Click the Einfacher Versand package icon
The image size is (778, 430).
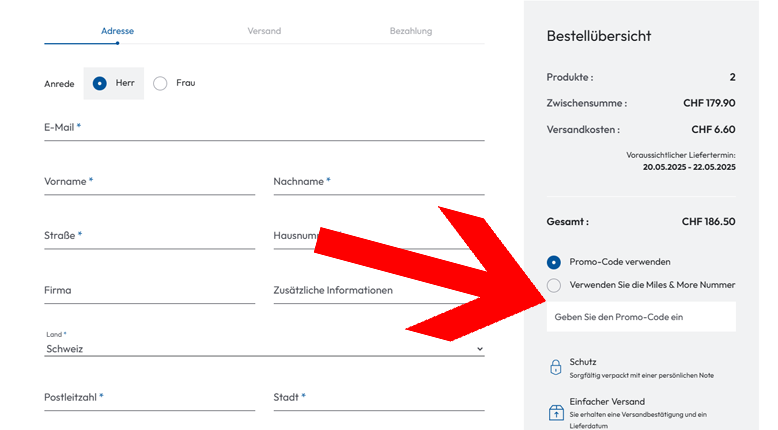(x=556, y=412)
